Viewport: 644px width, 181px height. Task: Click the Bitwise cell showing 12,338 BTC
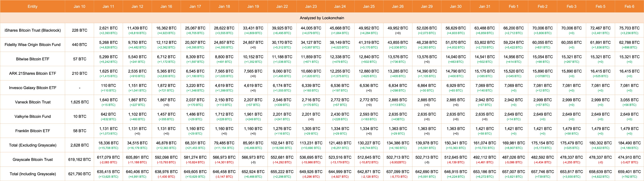pos(340,59)
